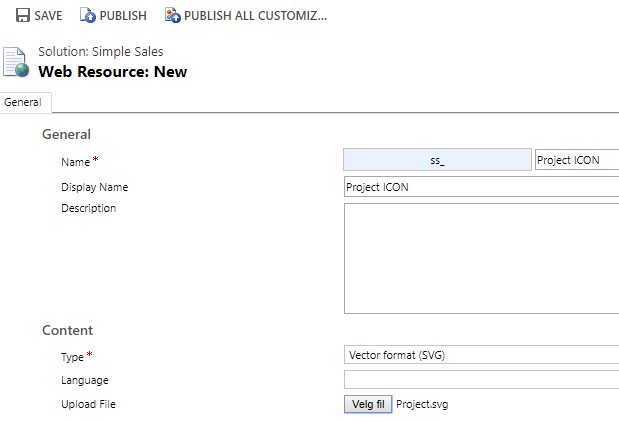The height and width of the screenshot is (422, 619).
Task: Choose PUBLISH ALL CUSTOMIZ... text command
Action: (x=255, y=16)
